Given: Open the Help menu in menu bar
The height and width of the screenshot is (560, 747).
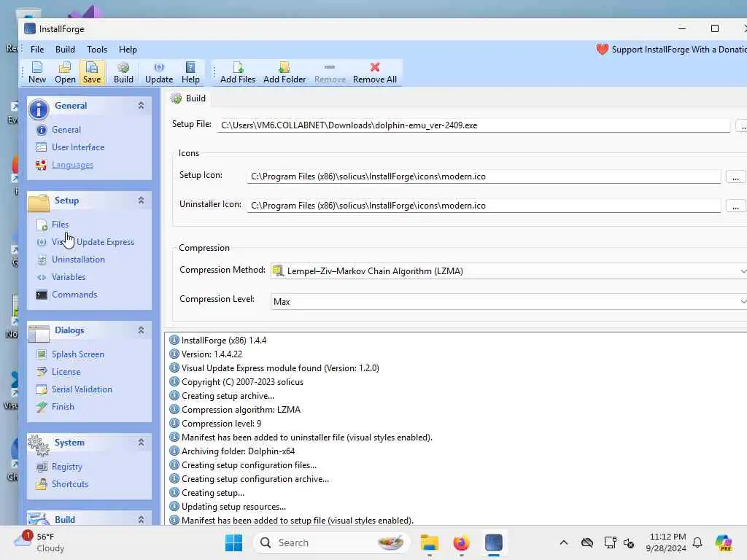Looking at the screenshot, I should [128, 50].
